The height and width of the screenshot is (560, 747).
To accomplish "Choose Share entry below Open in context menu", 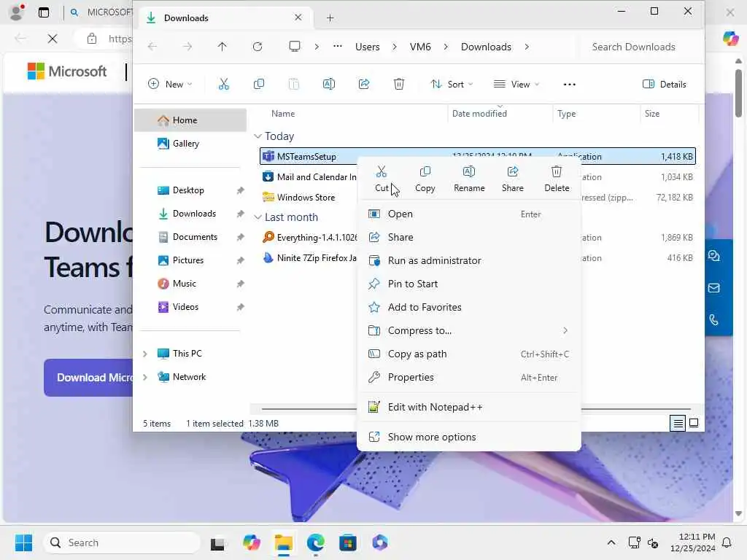I will [x=469, y=237].
